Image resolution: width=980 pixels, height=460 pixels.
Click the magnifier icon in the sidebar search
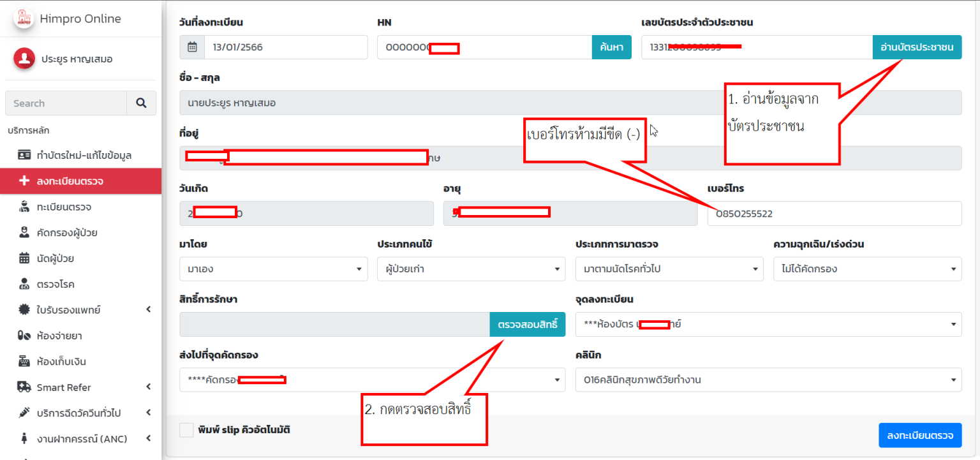coord(142,103)
